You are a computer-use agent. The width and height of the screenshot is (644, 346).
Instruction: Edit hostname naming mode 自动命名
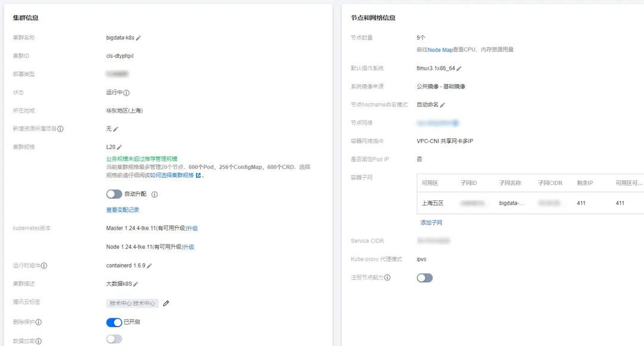pyautogui.click(x=442, y=105)
